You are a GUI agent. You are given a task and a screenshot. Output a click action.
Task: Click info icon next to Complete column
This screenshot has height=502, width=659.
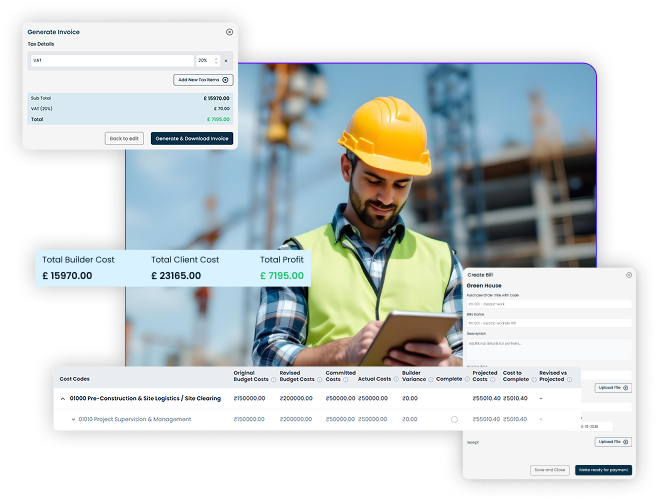tap(467, 380)
